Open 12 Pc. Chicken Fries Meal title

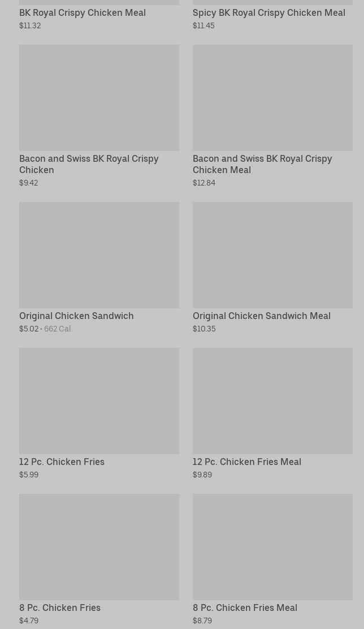pyautogui.click(x=246, y=462)
